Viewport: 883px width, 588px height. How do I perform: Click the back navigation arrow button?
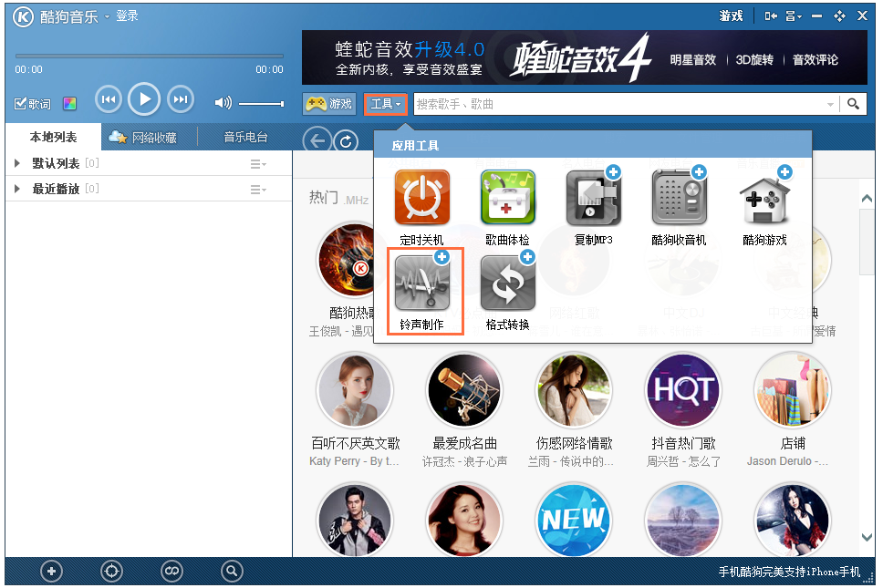319,141
